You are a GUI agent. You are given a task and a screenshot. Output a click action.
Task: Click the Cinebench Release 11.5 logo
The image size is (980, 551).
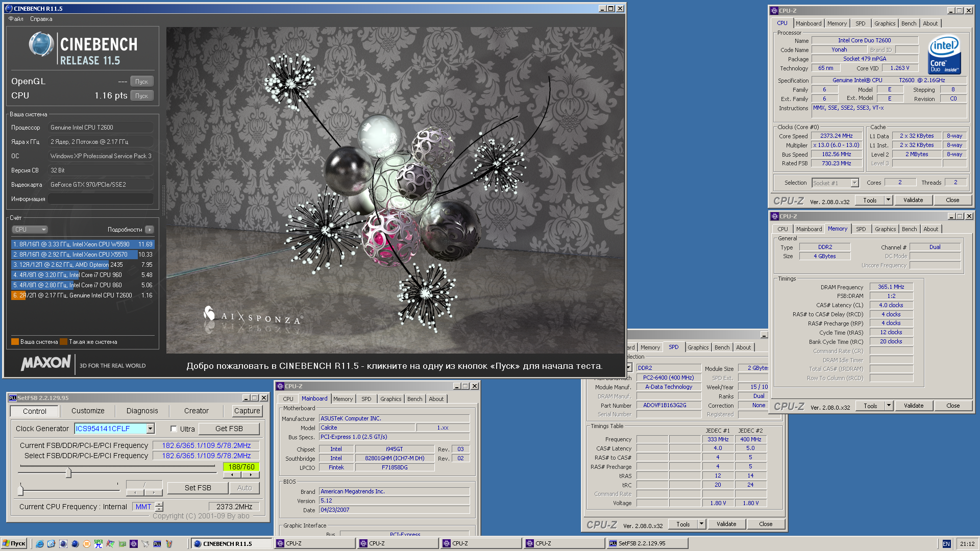point(83,48)
